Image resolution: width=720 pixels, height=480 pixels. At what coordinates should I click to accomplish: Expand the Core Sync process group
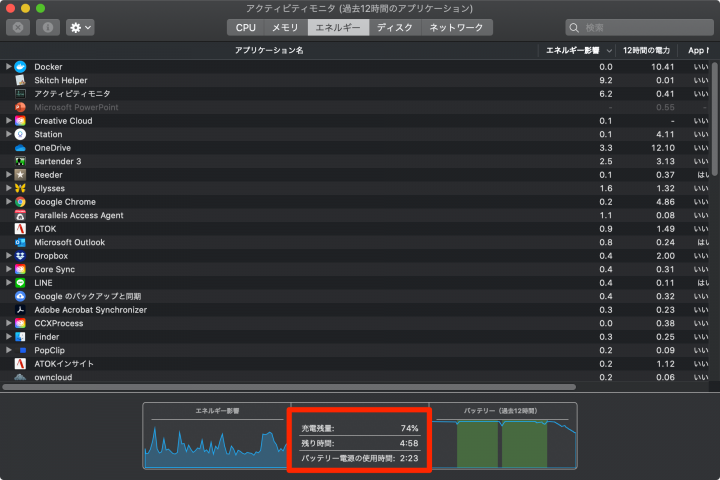tap(8, 269)
